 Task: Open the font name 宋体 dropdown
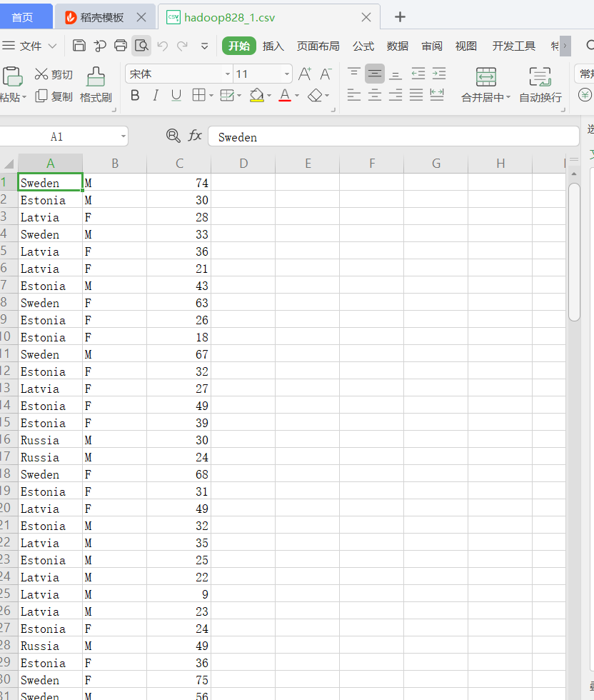coord(228,74)
